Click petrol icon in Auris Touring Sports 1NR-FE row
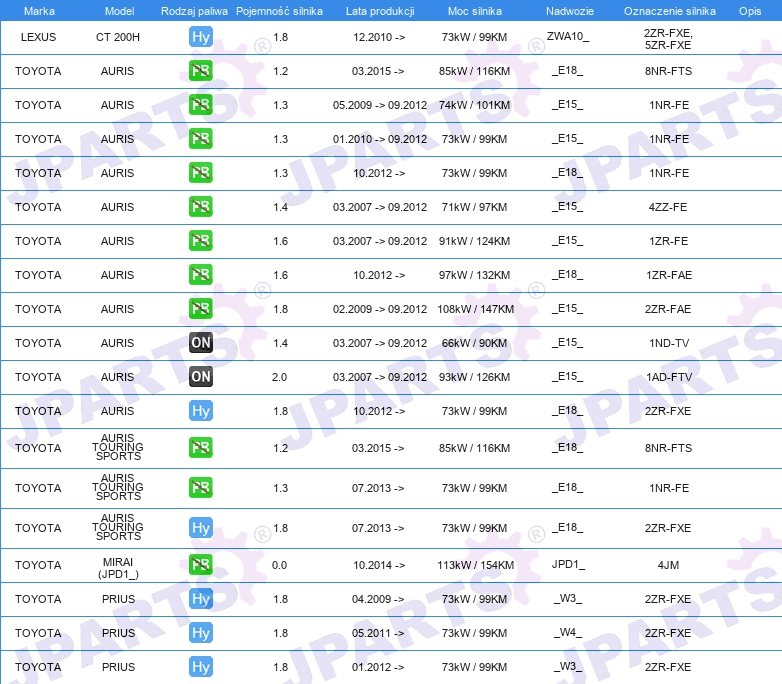 point(201,487)
